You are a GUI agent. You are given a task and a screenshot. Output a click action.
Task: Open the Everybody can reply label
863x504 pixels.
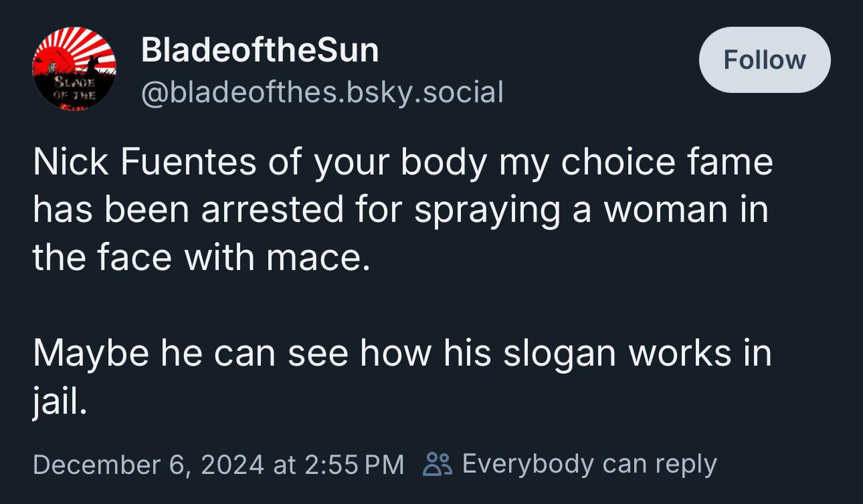589,463
